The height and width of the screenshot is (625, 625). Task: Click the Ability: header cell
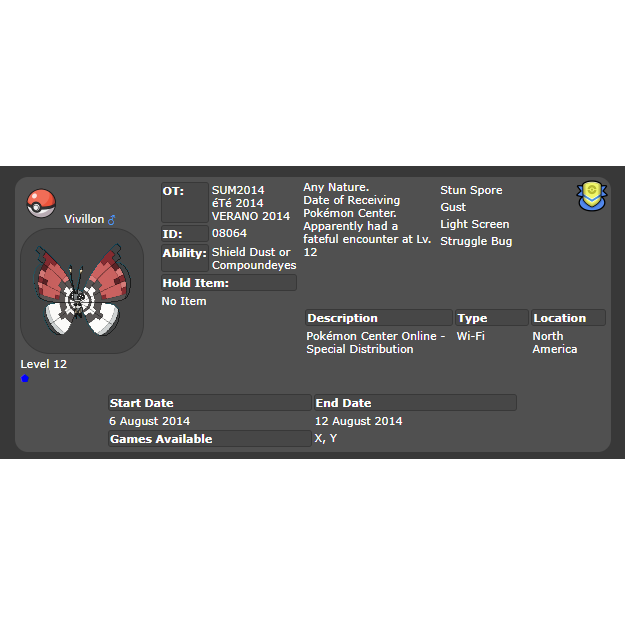click(x=185, y=258)
